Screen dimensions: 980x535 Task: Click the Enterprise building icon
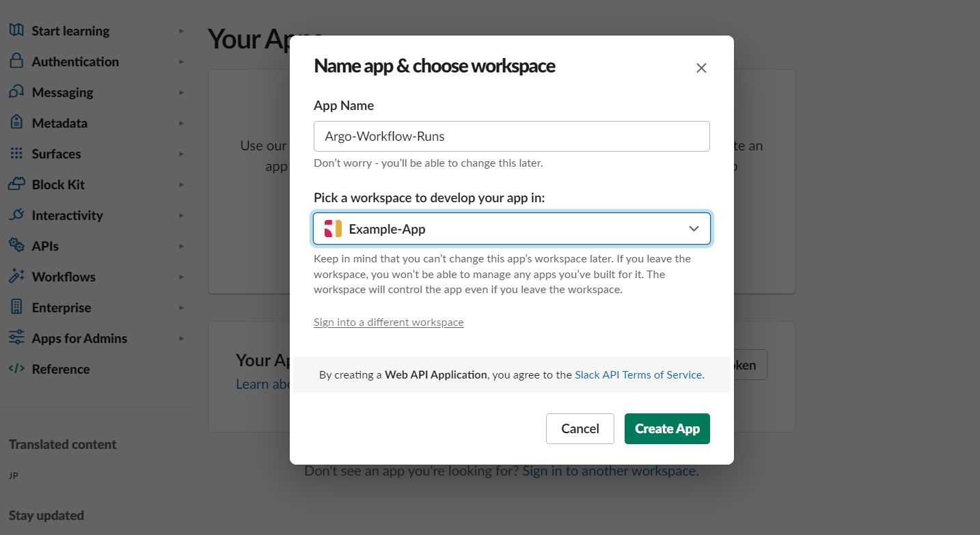[x=16, y=307]
